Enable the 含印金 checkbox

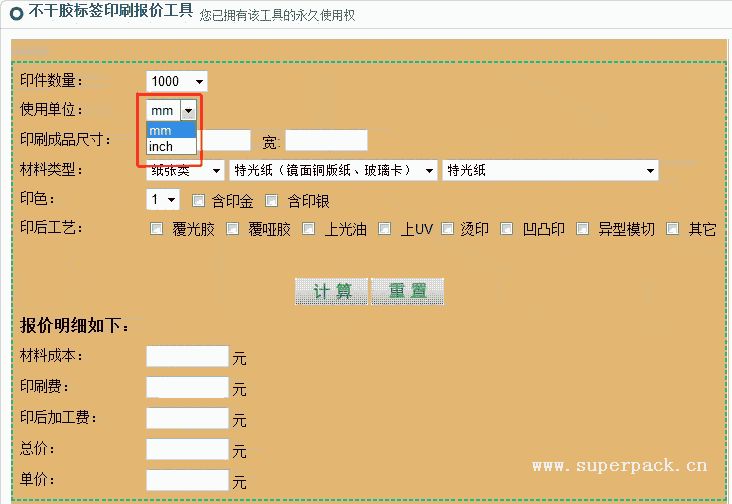click(x=198, y=200)
